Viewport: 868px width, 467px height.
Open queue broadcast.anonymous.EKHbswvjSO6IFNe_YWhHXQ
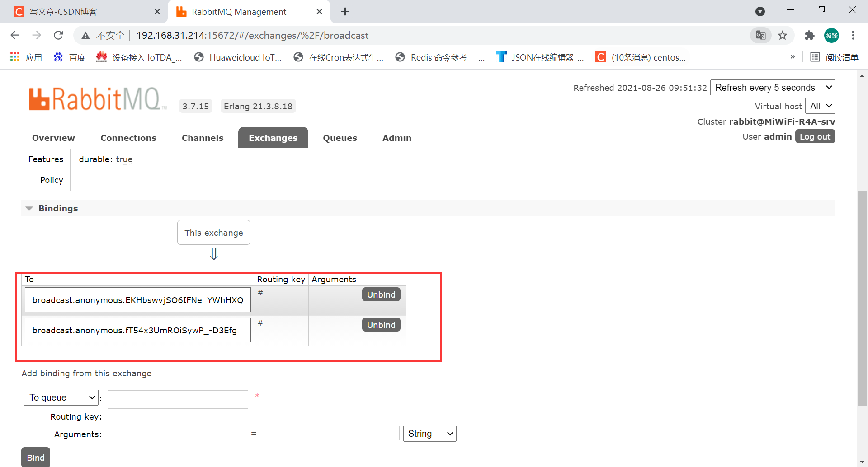pyautogui.click(x=138, y=300)
